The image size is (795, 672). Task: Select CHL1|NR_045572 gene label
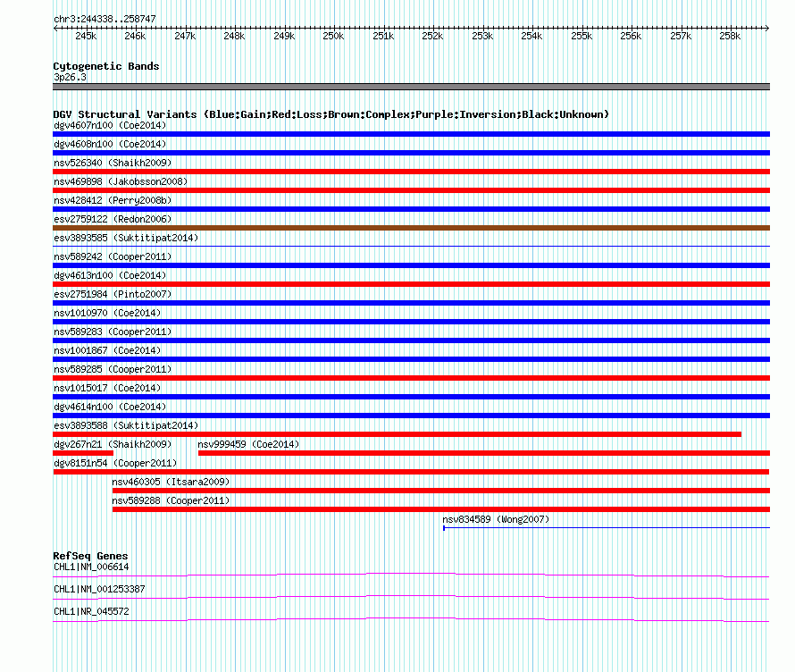pyautogui.click(x=91, y=611)
